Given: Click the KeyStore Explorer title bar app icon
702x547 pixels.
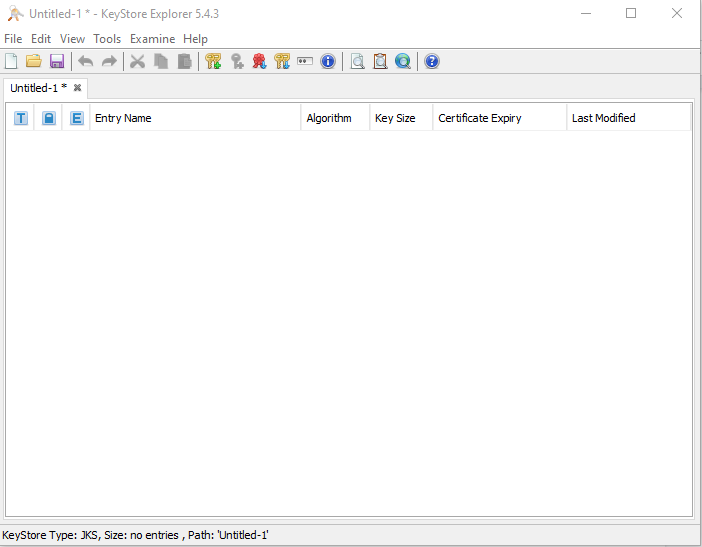Looking at the screenshot, I should point(15,14).
